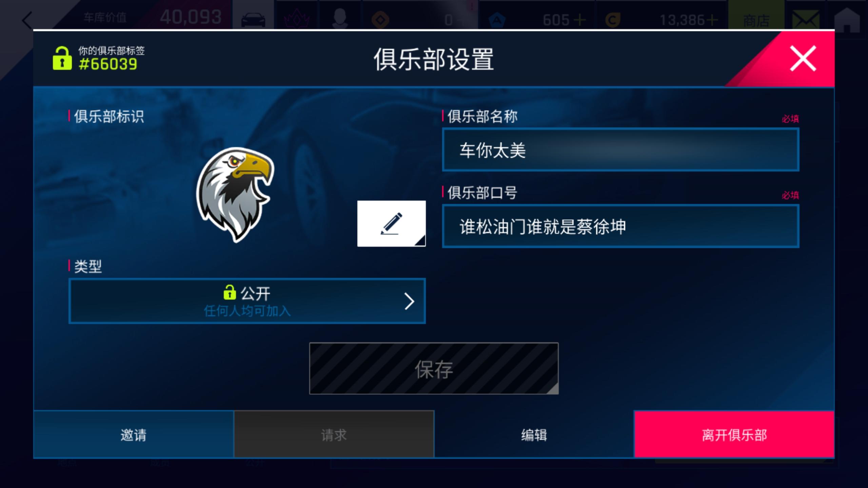Screen dimensions: 868x488
Task: Expand the 公开 club type selector
Action: click(247, 301)
